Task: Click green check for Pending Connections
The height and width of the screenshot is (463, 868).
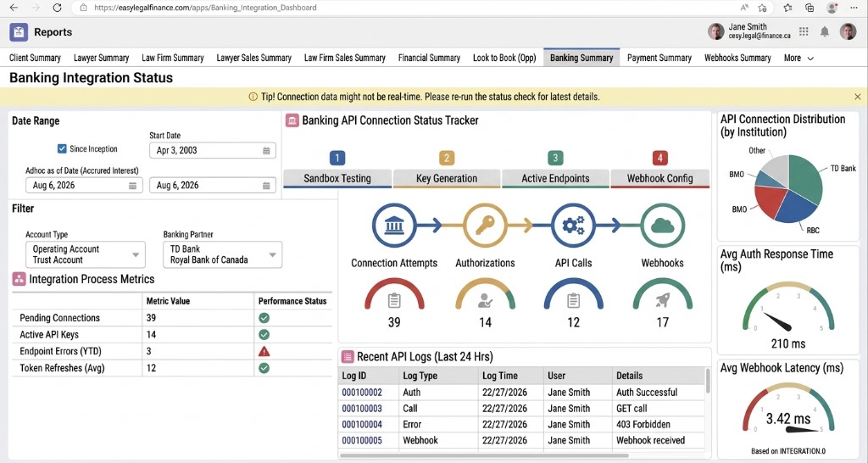Action: click(x=264, y=318)
